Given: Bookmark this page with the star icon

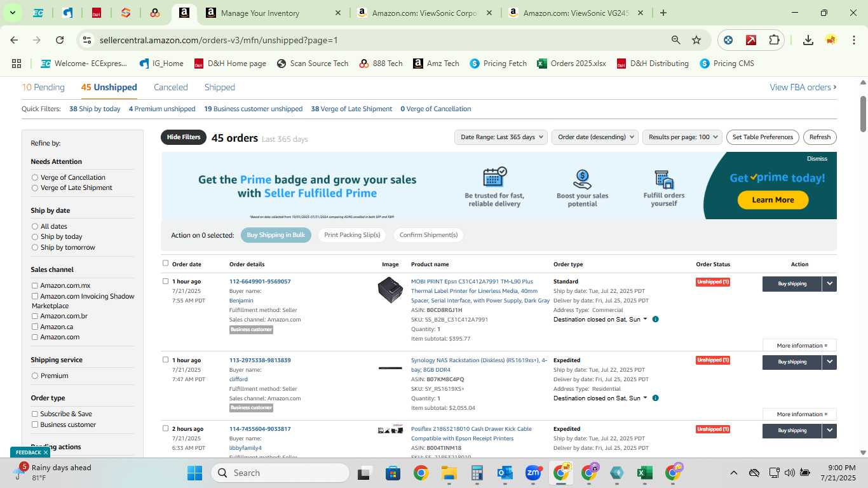Looking at the screenshot, I should click(x=696, y=40).
